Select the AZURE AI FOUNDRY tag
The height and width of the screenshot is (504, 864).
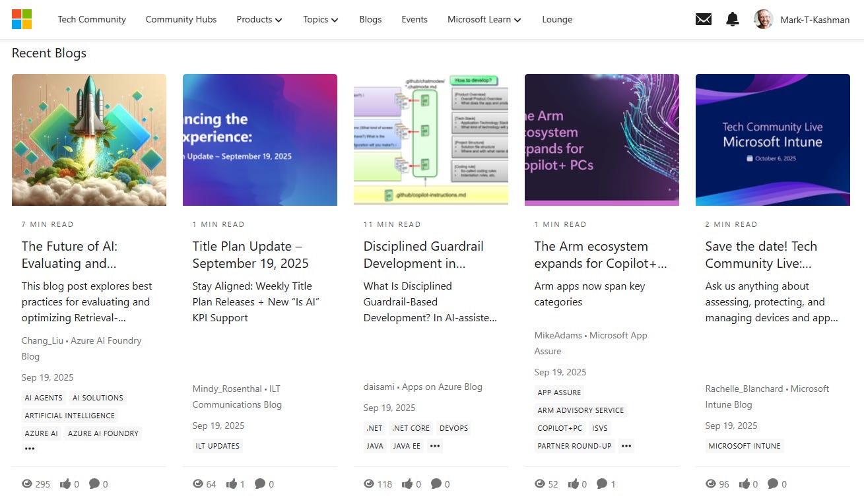[103, 433]
